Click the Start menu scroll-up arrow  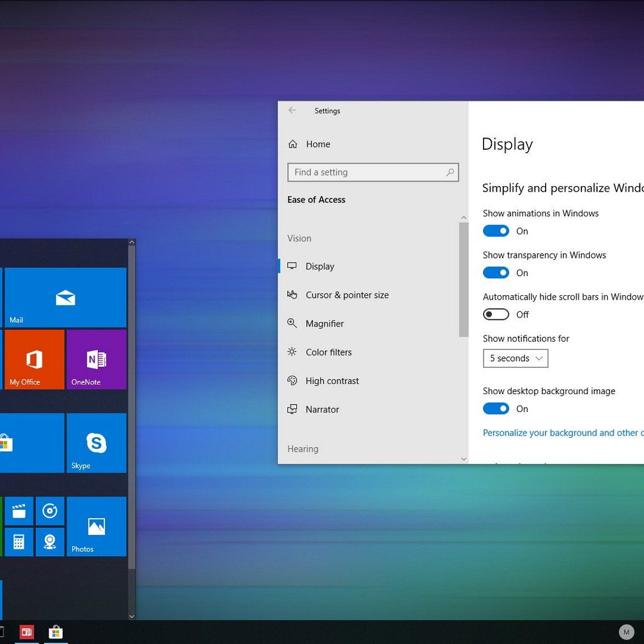point(132,243)
